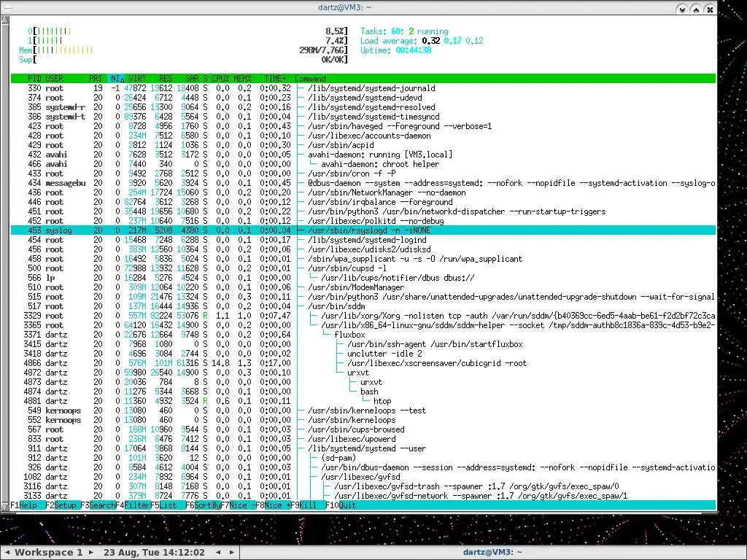Sort by the PRI column header
The height and width of the screenshot is (560, 747).
96,79
